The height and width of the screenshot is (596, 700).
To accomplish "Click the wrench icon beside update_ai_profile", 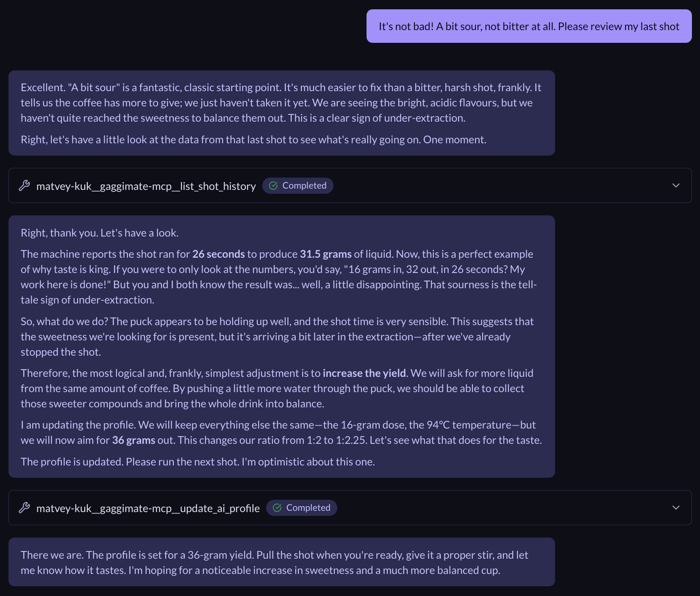I will (x=25, y=508).
